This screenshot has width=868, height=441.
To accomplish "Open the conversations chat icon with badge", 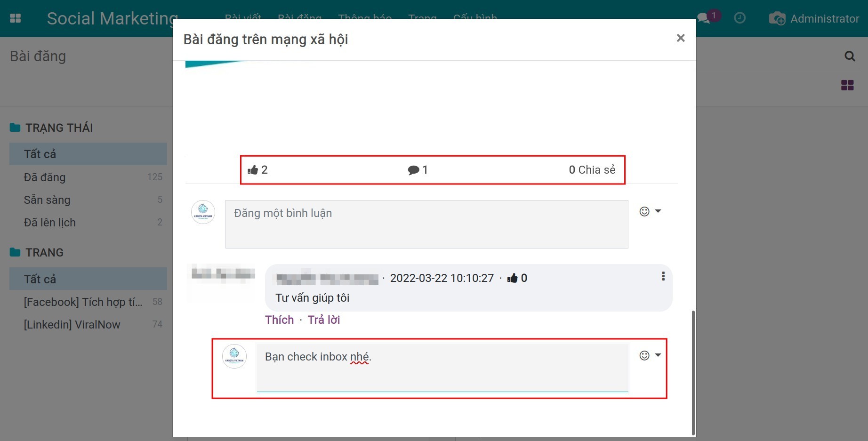I will [705, 18].
